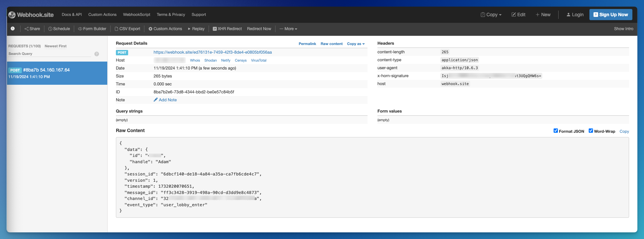Copy the raw content

coord(624,131)
